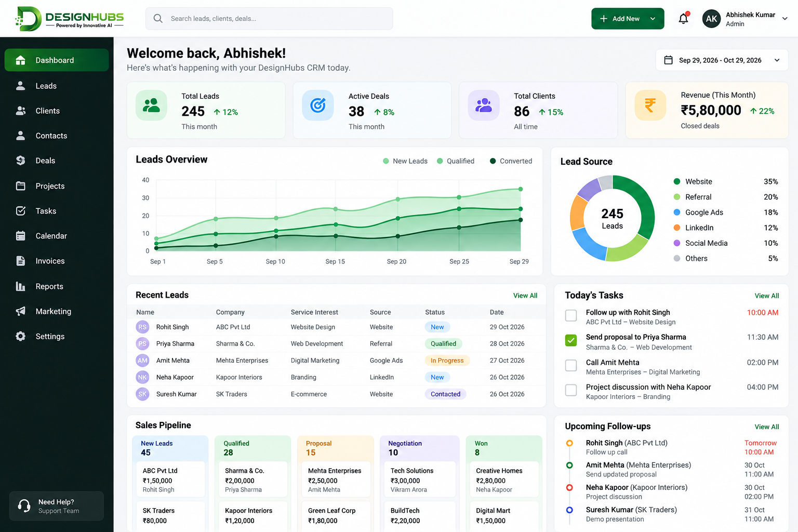Click the calendar icon in date range
This screenshot has height=532, width=798.
(x=669, y=60)
